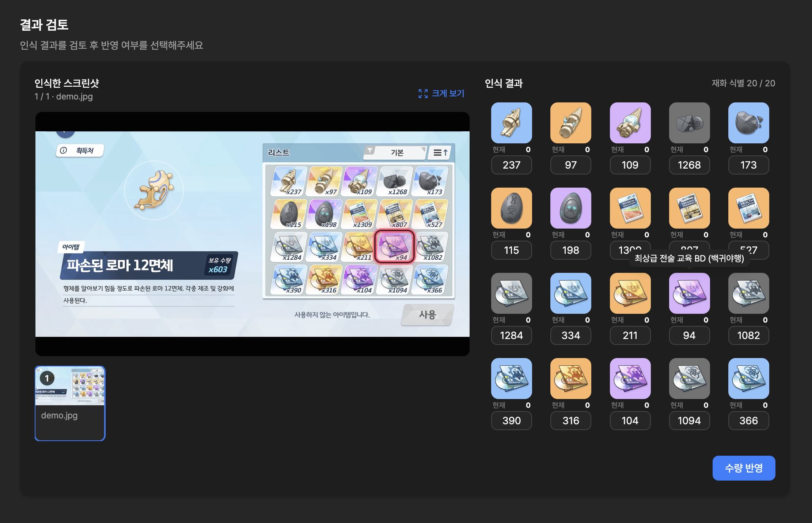Click the quantity field showing 94

tap(689, 335)
